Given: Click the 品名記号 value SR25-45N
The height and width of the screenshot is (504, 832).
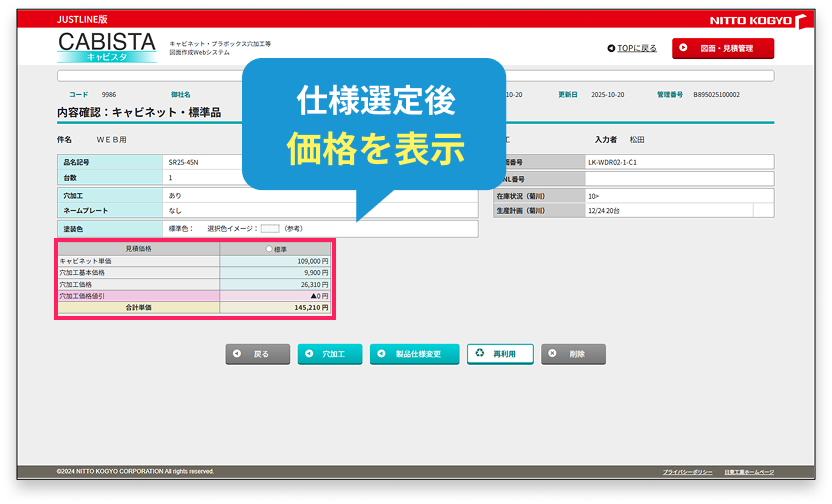Looking at the screenshot, I should click(x=184, y=162).
